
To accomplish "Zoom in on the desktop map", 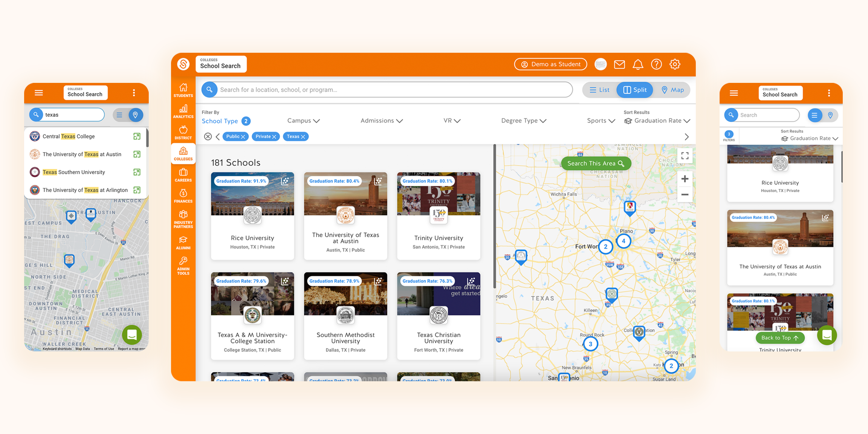I will (685, 179).
